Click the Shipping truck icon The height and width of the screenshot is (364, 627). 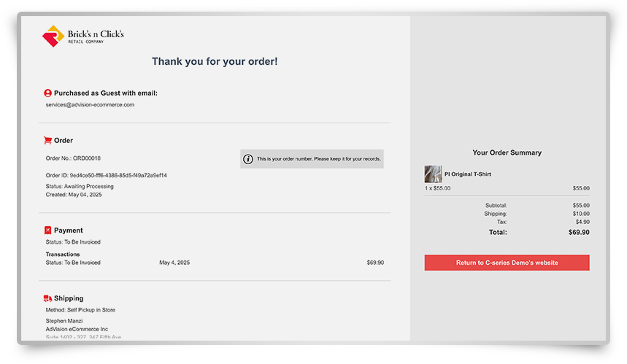pos(47,298)
